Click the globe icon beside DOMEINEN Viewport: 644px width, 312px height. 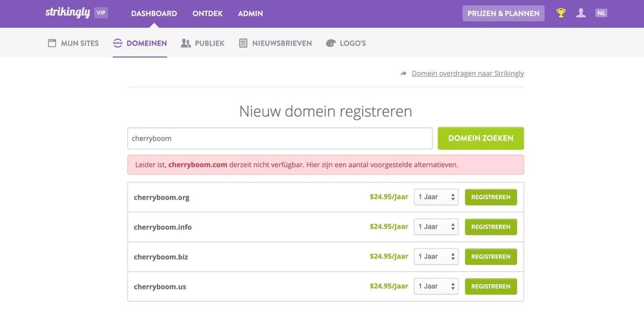click(x=117, y=42)
